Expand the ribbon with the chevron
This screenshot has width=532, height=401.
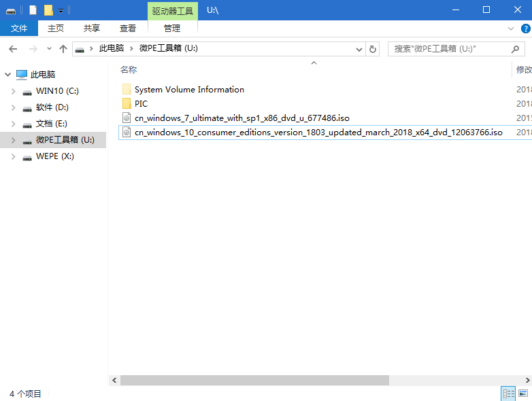pos(511,29)
